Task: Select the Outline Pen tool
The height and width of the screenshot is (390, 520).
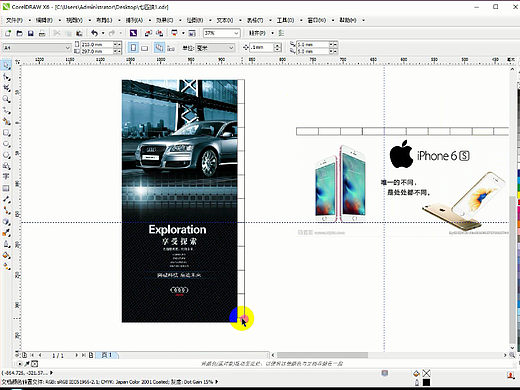Action: 6,244
